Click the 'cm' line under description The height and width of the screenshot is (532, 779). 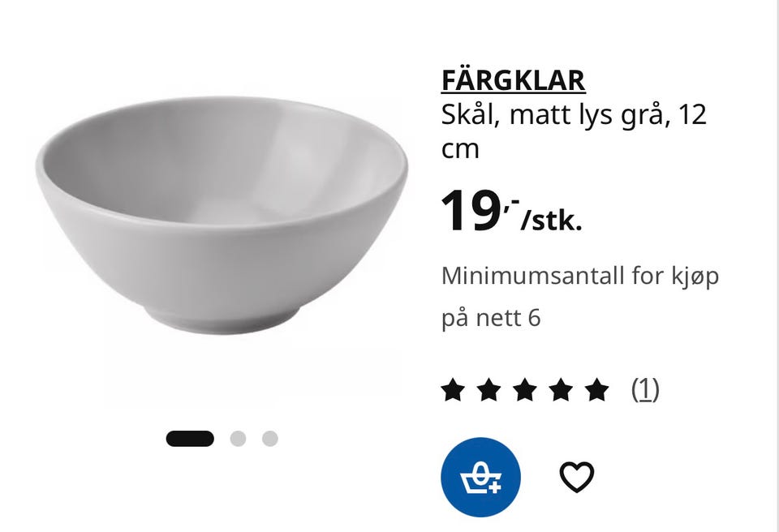(x=460, y=151)
